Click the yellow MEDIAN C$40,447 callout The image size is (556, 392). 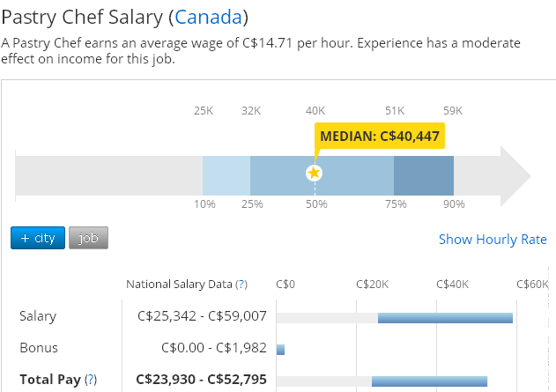pyautogui.click(x=379, y=137)
